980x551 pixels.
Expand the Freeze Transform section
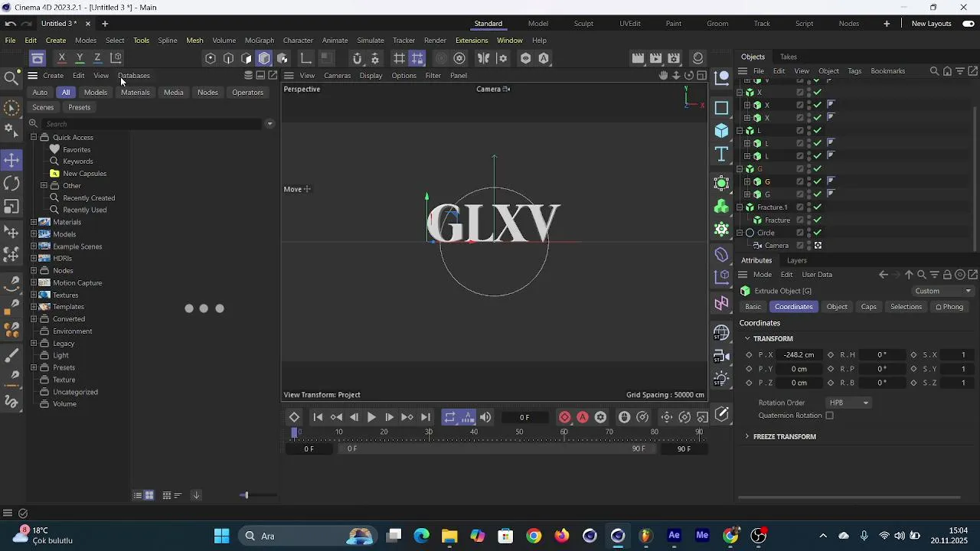[747, 436]
